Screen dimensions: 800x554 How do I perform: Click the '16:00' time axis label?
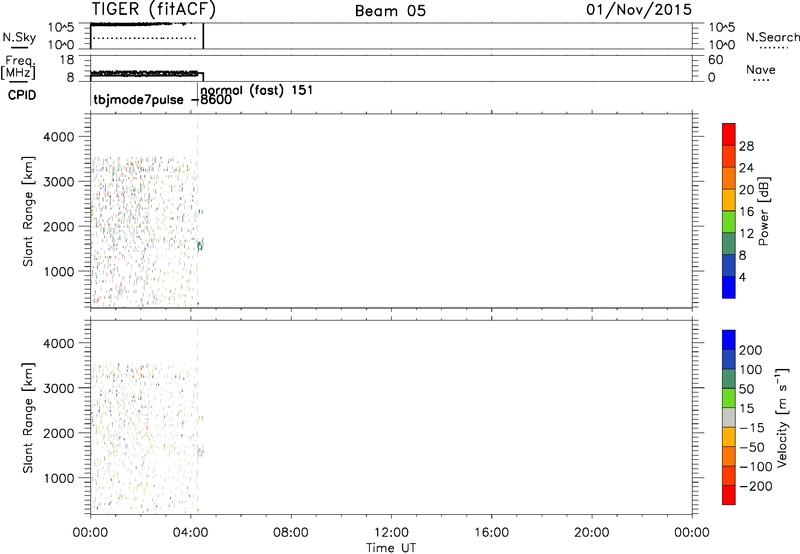click(491, 533)
